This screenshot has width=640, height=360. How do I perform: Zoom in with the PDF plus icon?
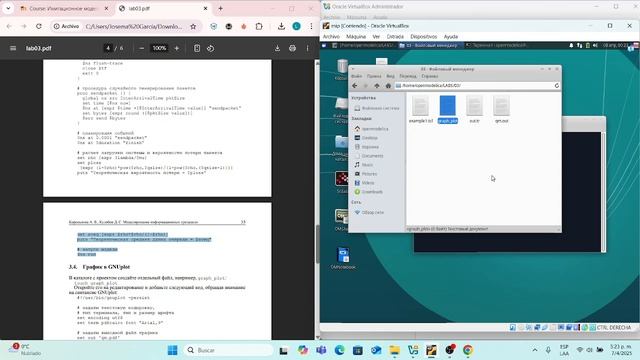[177, 48]
